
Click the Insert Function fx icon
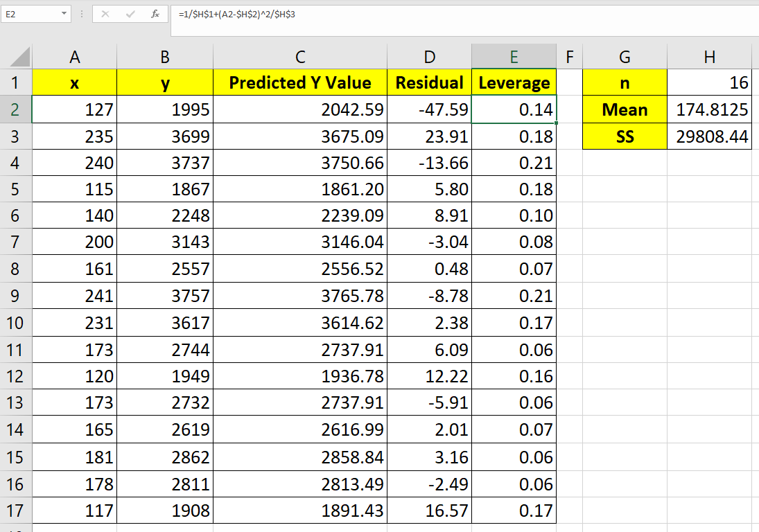click(x=156, y=13)
